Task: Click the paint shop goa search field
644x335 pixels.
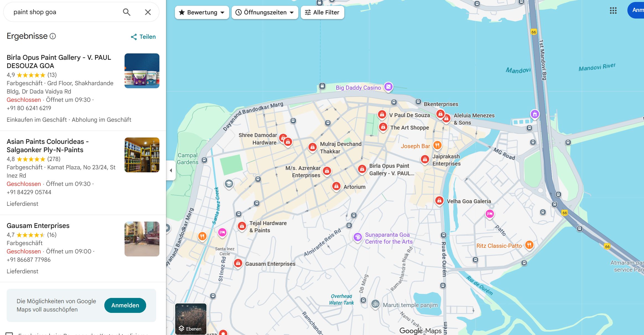Action: (64, 12)
